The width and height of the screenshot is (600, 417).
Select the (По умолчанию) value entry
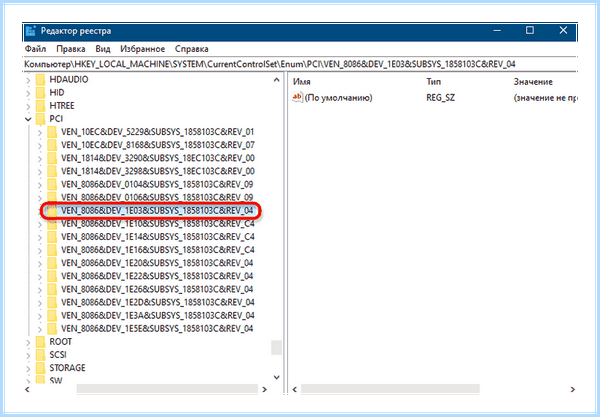(x=338, y=98)
